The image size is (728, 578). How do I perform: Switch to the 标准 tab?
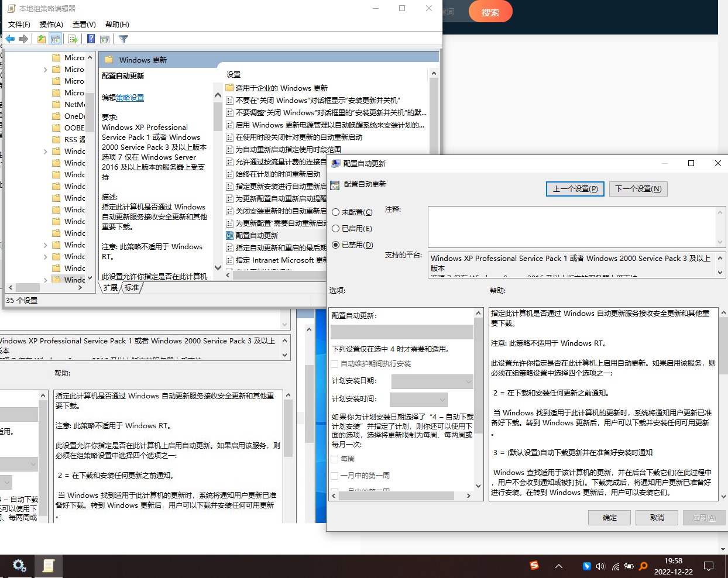point(132,288)
